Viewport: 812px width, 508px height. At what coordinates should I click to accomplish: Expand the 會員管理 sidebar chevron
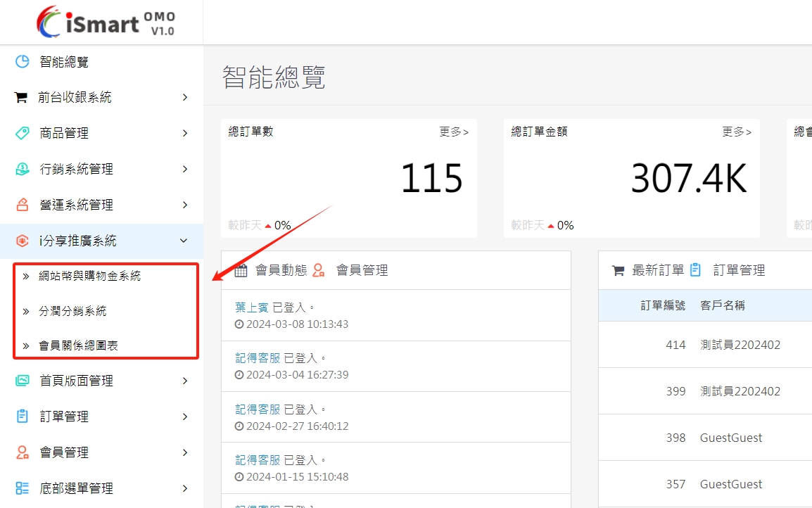click(x=184, y=452)
